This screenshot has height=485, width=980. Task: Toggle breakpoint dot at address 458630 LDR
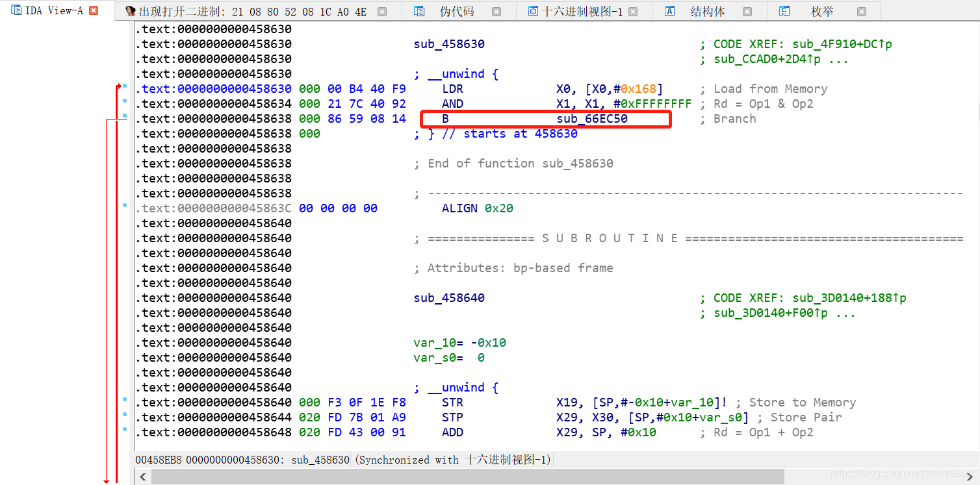tap(125, 86)
